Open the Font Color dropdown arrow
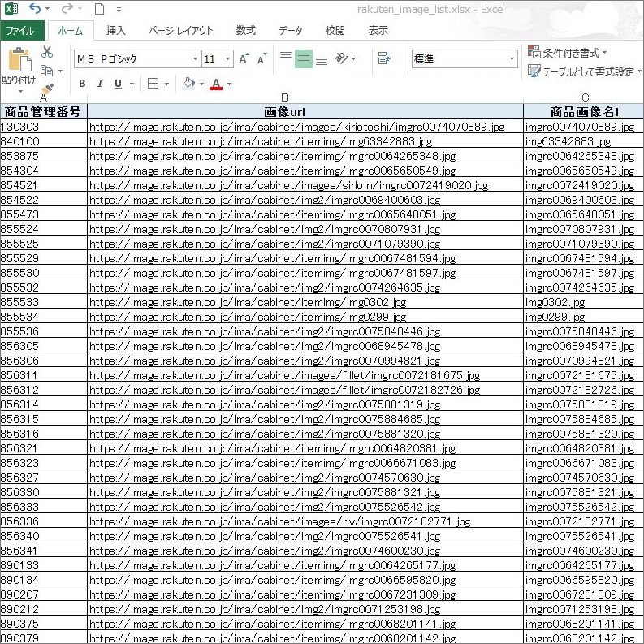 [x=229, y=84]
